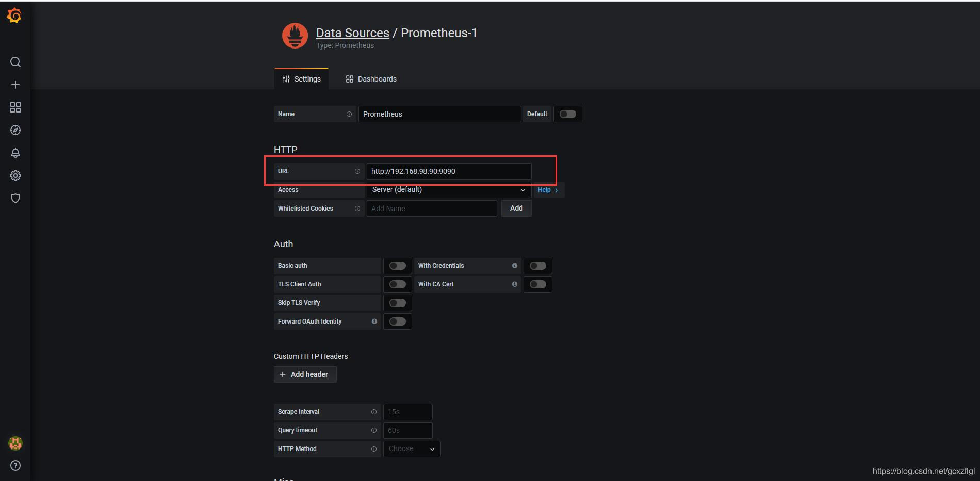The width and height of the screenshot is (980, 481).
Task: Show info tooltip for URL field
Action: [x=357, y=171]
